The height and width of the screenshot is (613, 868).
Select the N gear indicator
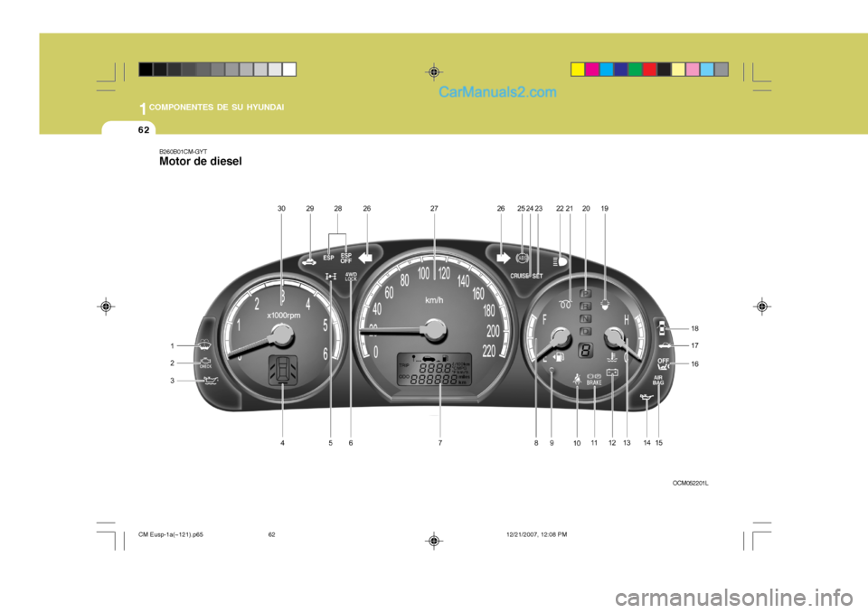click(585, 319)
